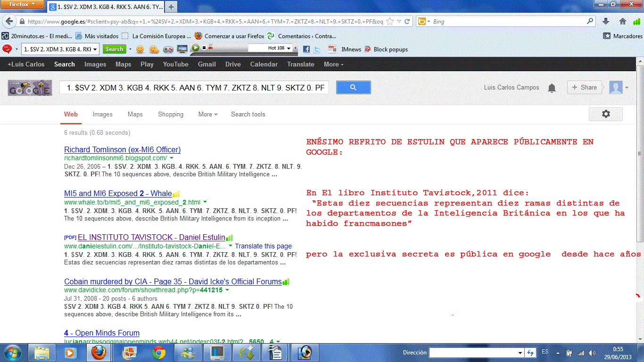Screen dimensions: 644x362
Task: Click the Share button
Action: 585,87
